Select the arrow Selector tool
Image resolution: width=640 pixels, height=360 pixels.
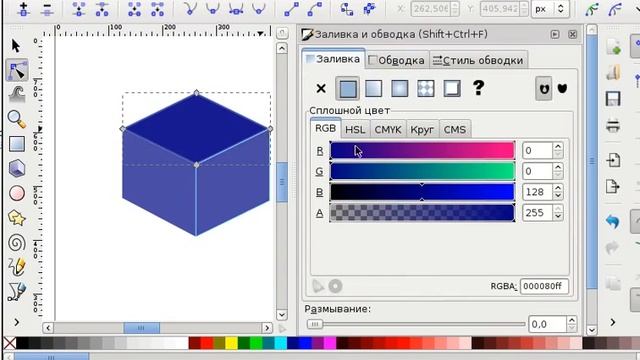pyautogui.click(x=16, y=46)
